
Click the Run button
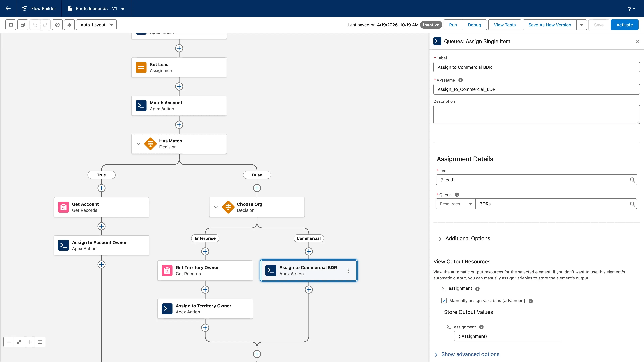pyautogui.click(x=453, y=25)
